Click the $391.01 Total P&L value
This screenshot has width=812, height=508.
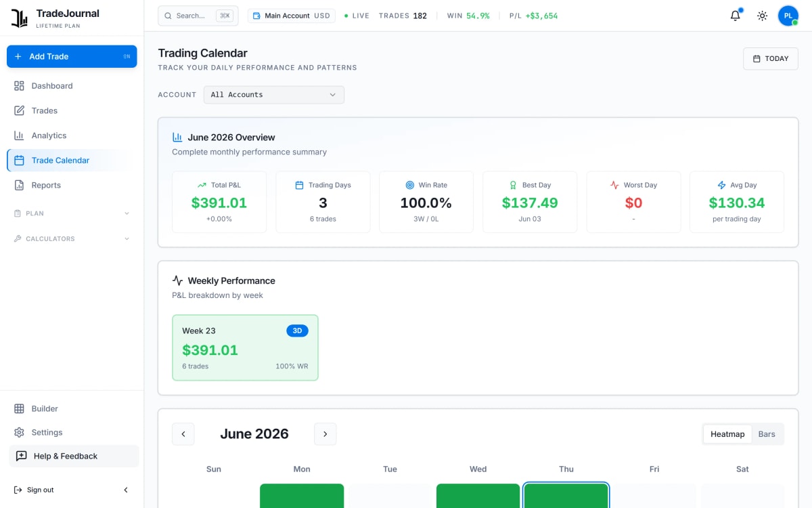tap(219, 203)
